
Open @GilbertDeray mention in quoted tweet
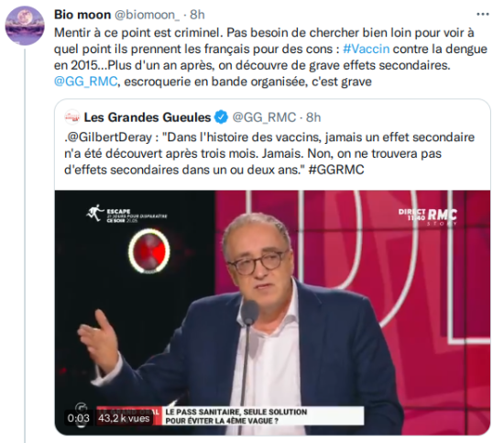[109, 138]
